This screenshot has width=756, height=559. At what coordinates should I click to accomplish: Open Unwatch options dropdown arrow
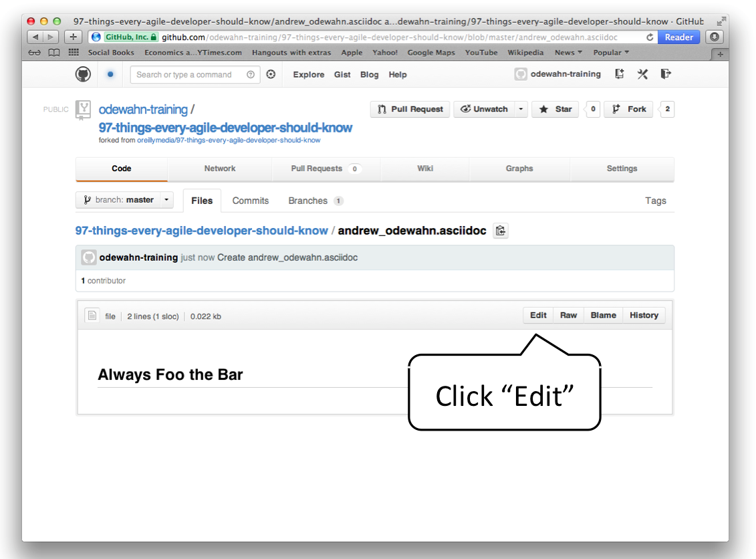pyautogui.click(x=521, y=109)
